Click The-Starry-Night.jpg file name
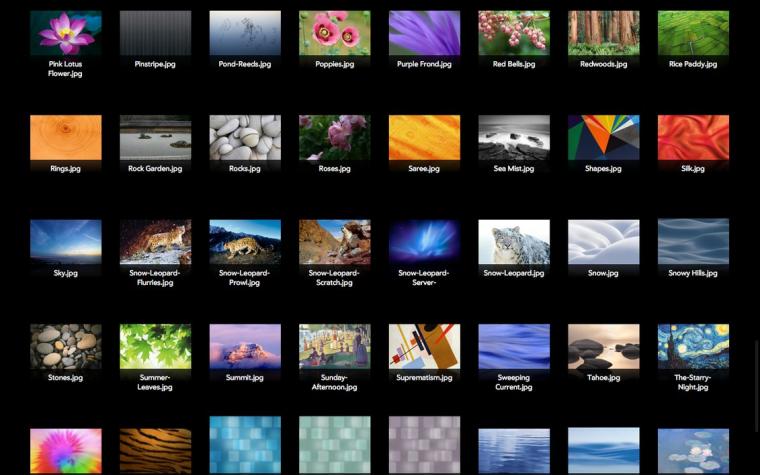This screenshot has height=475, width=760. pos(693,382)
